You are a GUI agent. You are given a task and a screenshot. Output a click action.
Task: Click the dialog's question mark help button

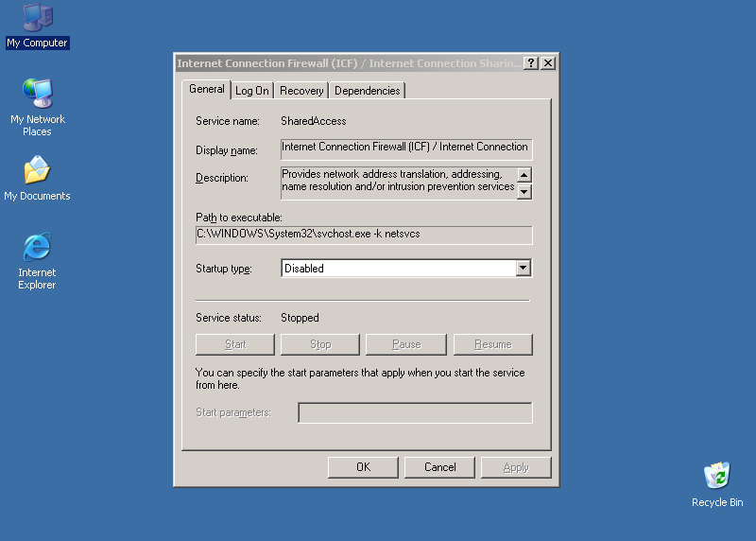click(531, 63)
